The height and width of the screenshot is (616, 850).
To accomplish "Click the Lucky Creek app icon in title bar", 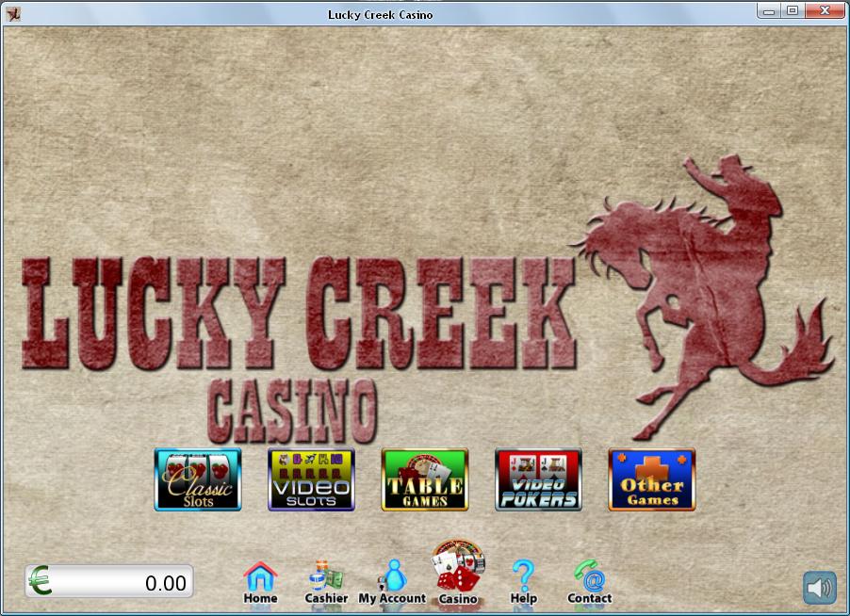I will click(x=13, y=13).
